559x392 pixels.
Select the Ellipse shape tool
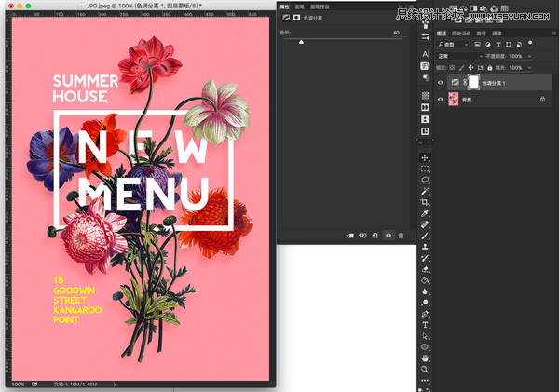click(425, 346)
